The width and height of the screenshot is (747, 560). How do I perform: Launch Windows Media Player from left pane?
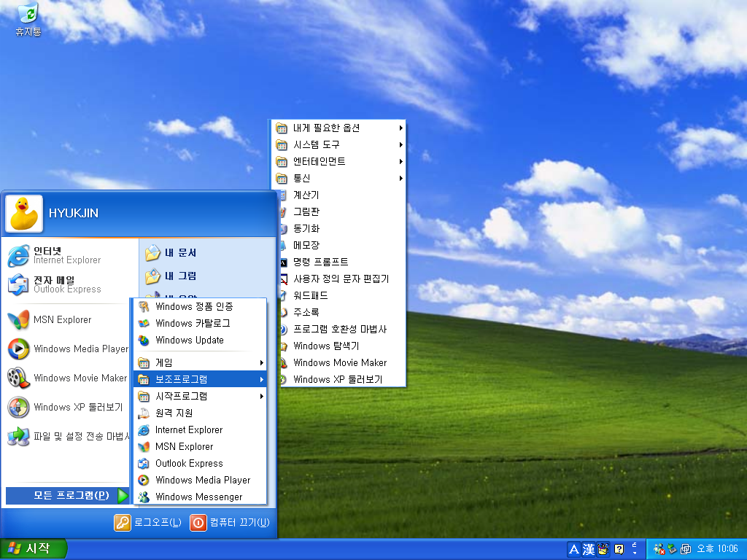pos(69,349)
